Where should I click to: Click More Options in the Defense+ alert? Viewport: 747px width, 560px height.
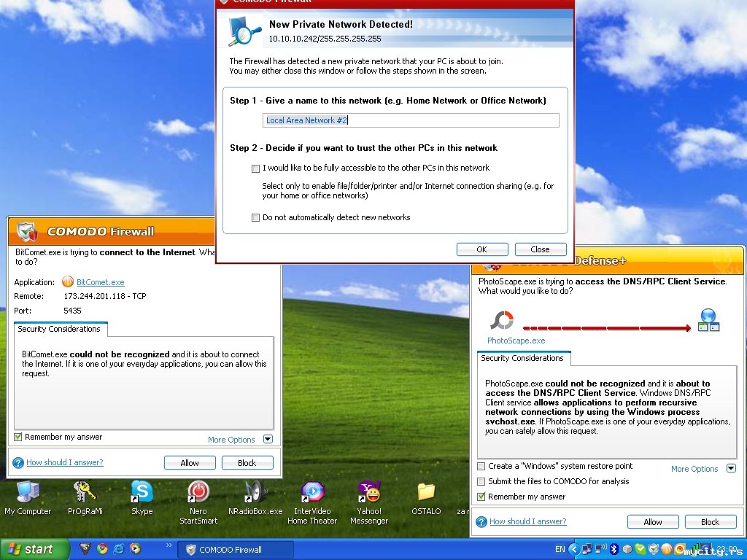click(694, 469)
